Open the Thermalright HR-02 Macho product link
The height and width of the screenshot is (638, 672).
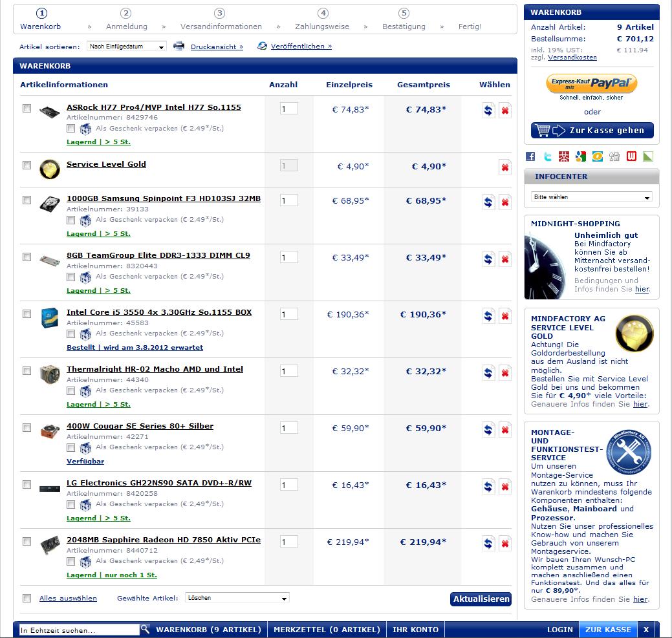pos(155,369)
